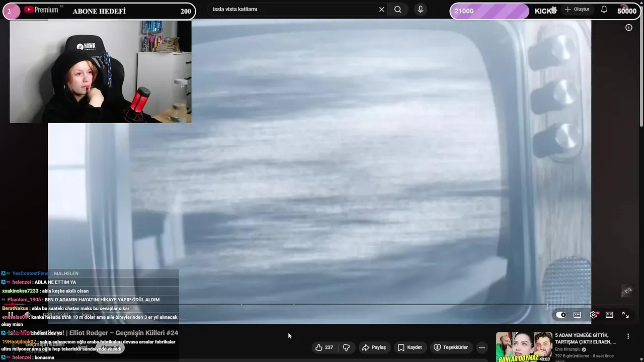Open more actions ellipsis under the video
Screen dimensions: 644x362
point(481,347)
